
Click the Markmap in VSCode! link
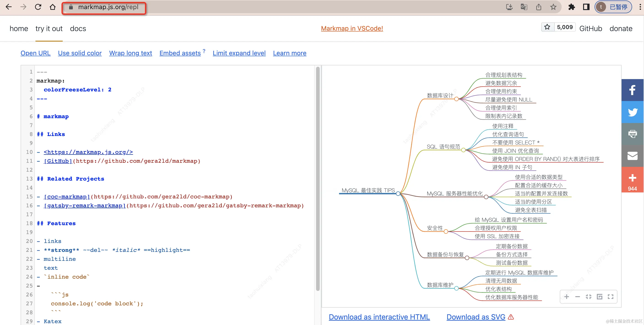point(352,29)
